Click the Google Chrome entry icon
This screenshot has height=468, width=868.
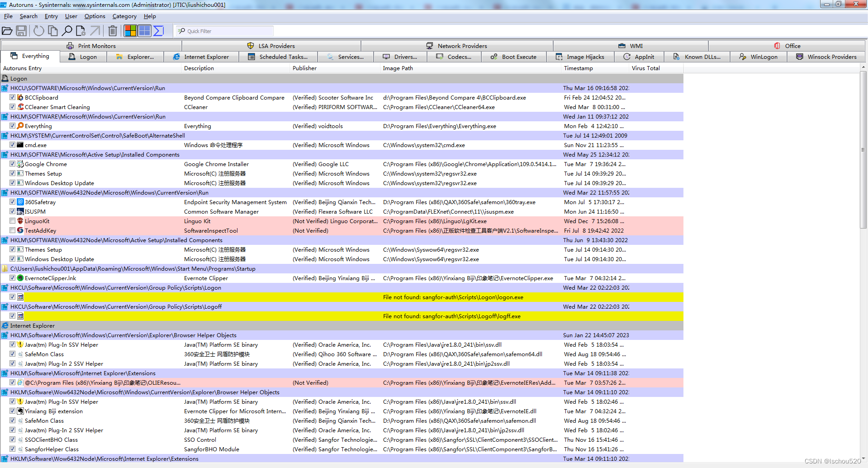click(x=20, y=164)
